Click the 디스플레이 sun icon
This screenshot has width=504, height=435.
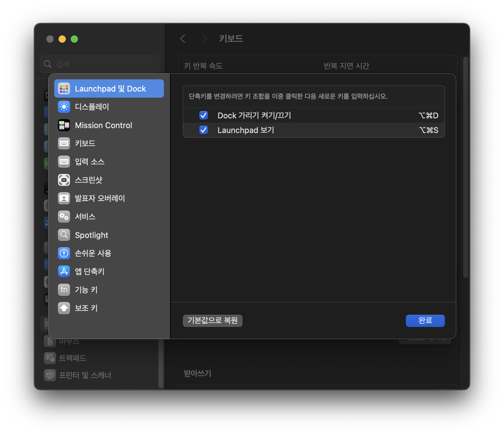pyautogui.click(x=64, y=107)
